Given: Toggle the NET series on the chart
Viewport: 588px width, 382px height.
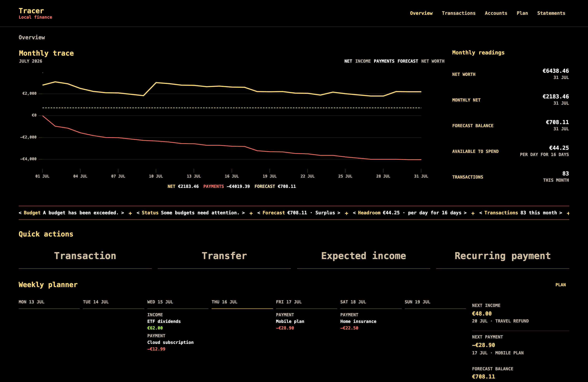Looking at the screenshot, I should click(348, 61).
